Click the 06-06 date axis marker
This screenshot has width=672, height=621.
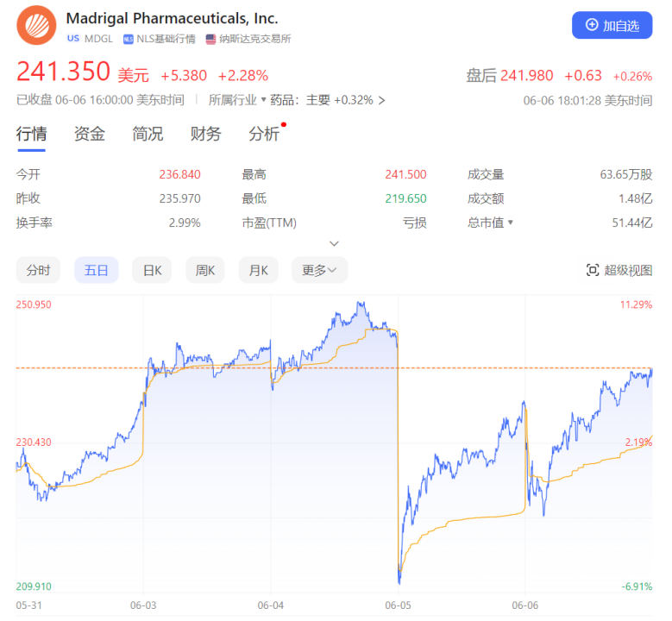tap(525, 605)
